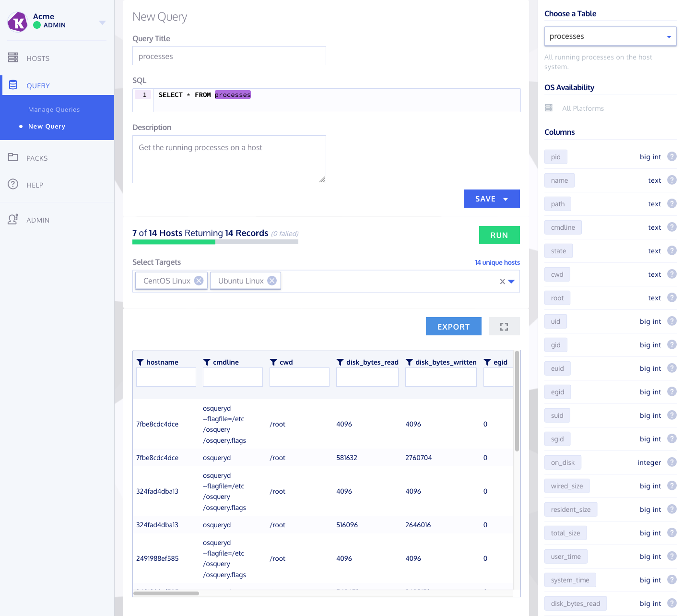Screen dimensions: 683x616
Task: Click the hostname column filter icon
Action: pyautogui.click(x=140, y=362)
